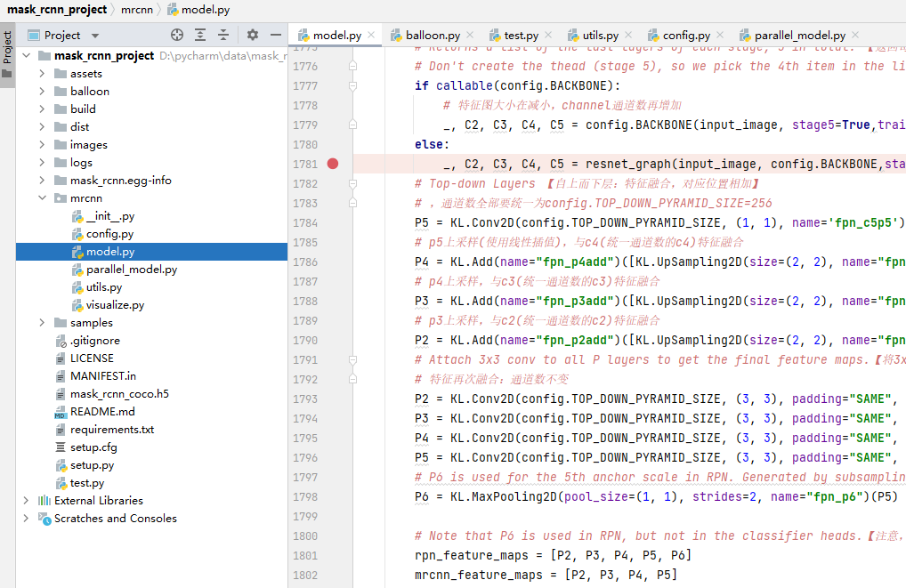This screenshot has height=588, width=906.
Task: Remove the breakpoint on line 1781
Action: click(x=333, y=164)
